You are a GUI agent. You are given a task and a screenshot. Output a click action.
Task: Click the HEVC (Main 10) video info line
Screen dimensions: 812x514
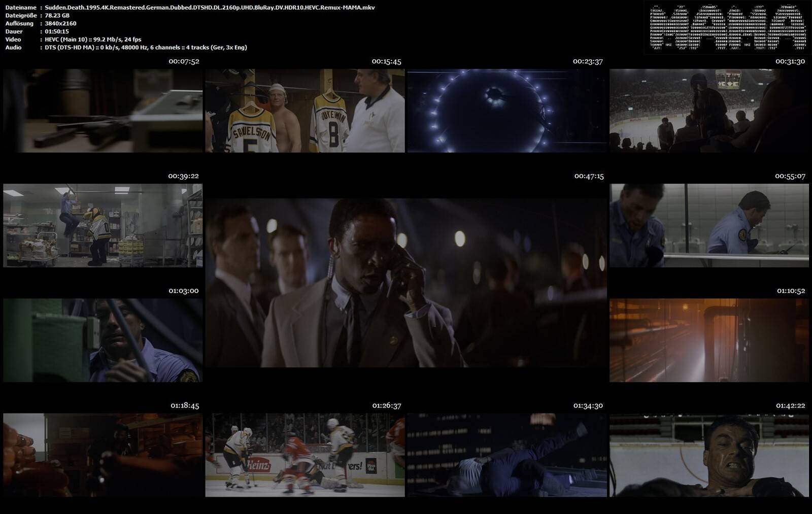[x=93, y=40]
